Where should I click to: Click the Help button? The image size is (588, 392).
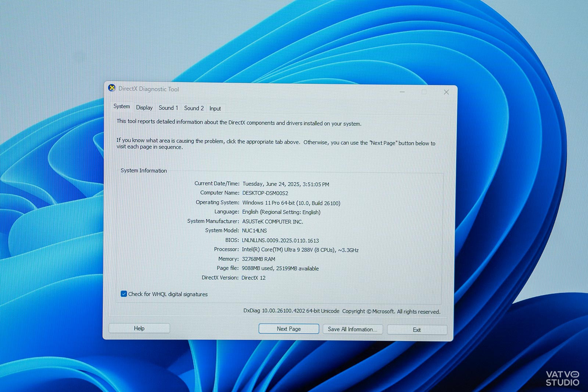pos(139,328)
